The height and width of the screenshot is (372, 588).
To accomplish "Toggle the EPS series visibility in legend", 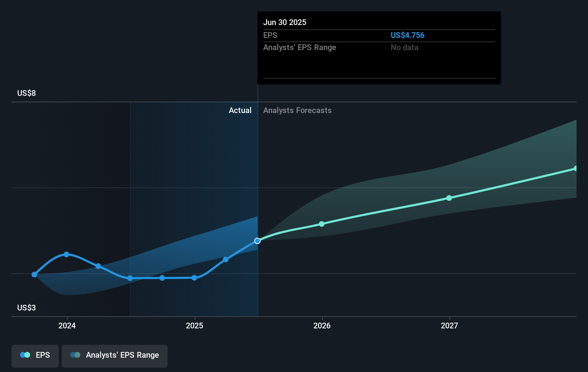I will pos(35,355).
